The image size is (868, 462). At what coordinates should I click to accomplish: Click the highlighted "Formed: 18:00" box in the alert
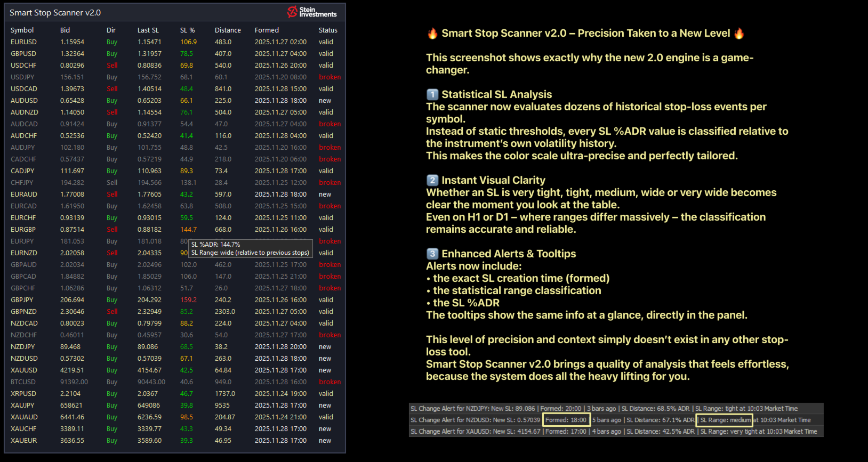click(x=566, y=420)
